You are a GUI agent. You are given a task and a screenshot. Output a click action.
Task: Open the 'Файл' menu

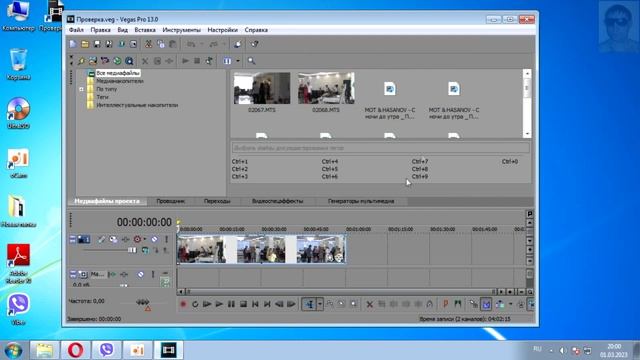coord(76,30)
